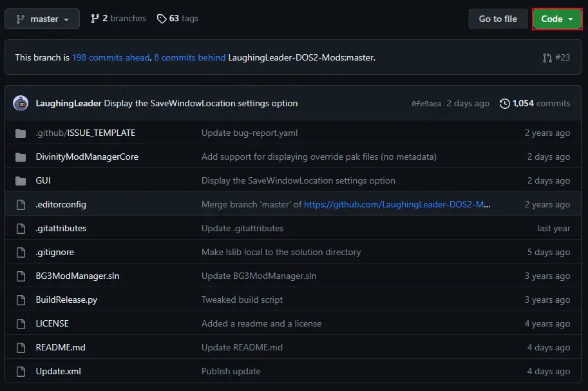Open commit 'Update BG3ModManager.sln'
The height and width of the screenshot is (391, 588).
point(259,276)
